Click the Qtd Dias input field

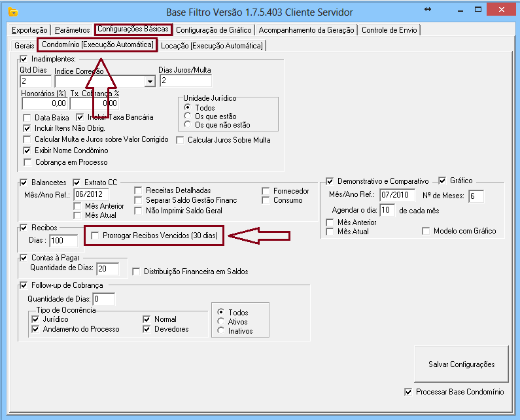35,81
